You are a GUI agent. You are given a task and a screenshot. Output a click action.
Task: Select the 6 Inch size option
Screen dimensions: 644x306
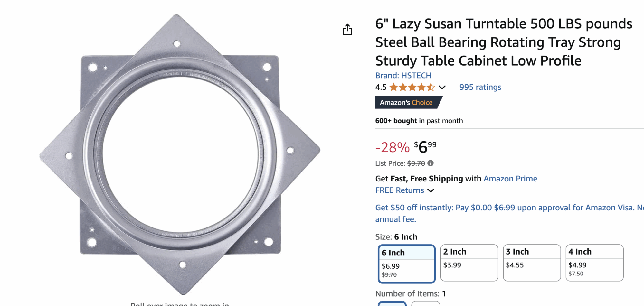pos(406,264)
